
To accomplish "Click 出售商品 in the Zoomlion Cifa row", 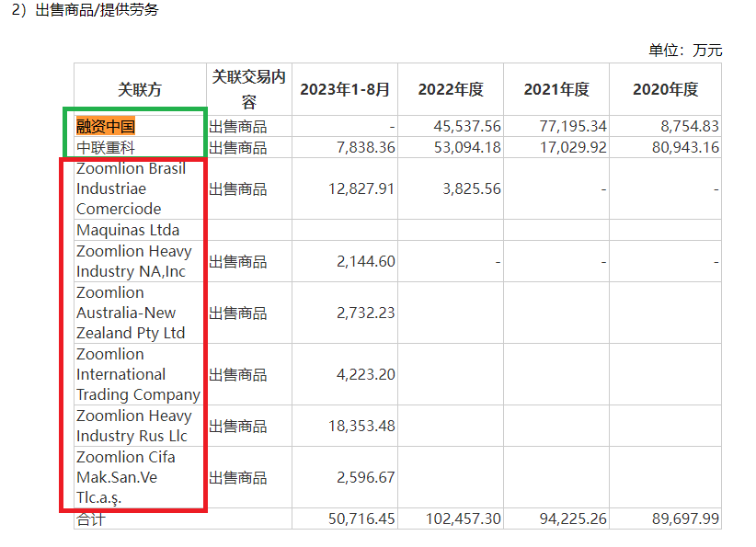I will 237,478.
